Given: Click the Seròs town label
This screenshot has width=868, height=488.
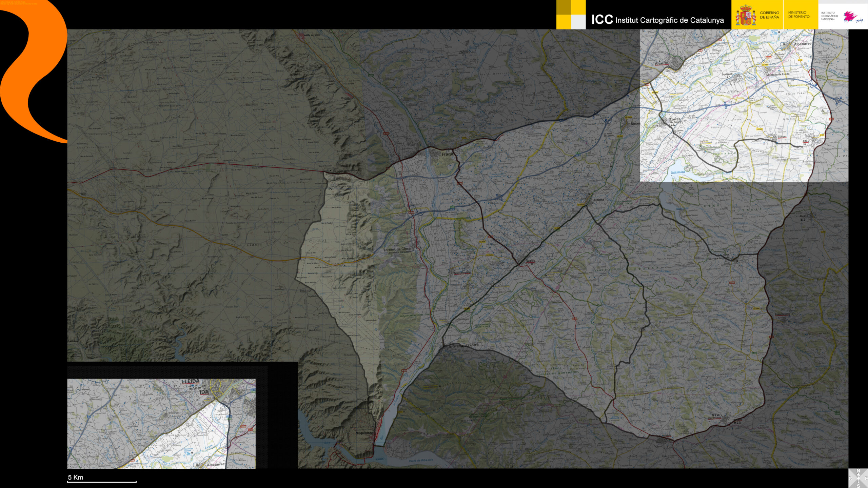Looking at the screenshot, I should (530, 261).
